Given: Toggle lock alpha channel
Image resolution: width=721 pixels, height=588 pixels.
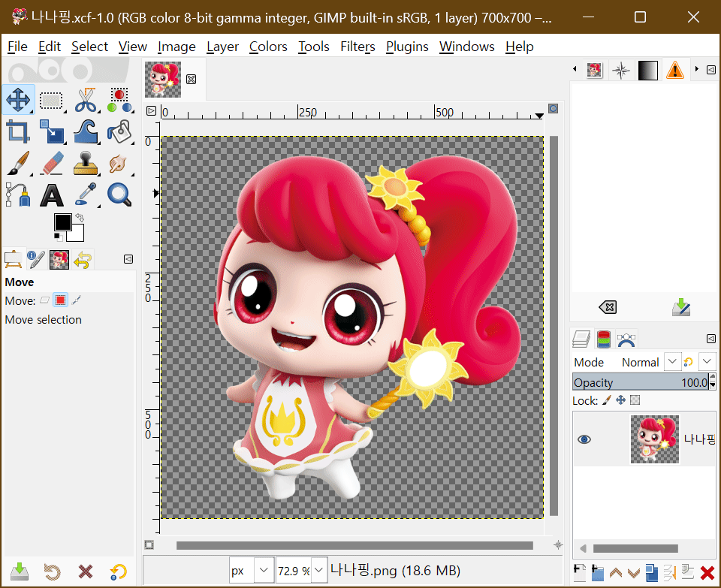Looking at the screenshot, I should [x=635, y=400].
